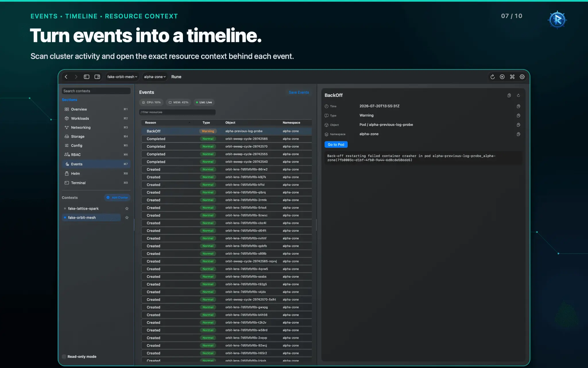Image resolution: width=588 pixels, height=368 pixels.
Task: Switch to the fake-lattice-spark context
Action: tap(91, 208)
